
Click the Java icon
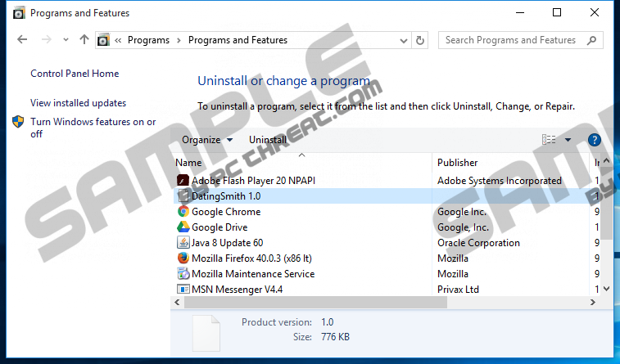[x=183, y=242]
